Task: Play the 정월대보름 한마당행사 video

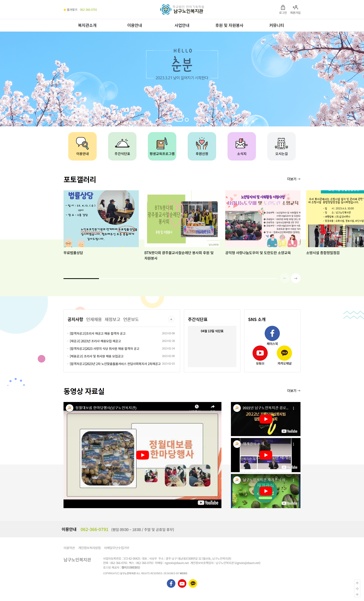Action: [x=143, y=455]
